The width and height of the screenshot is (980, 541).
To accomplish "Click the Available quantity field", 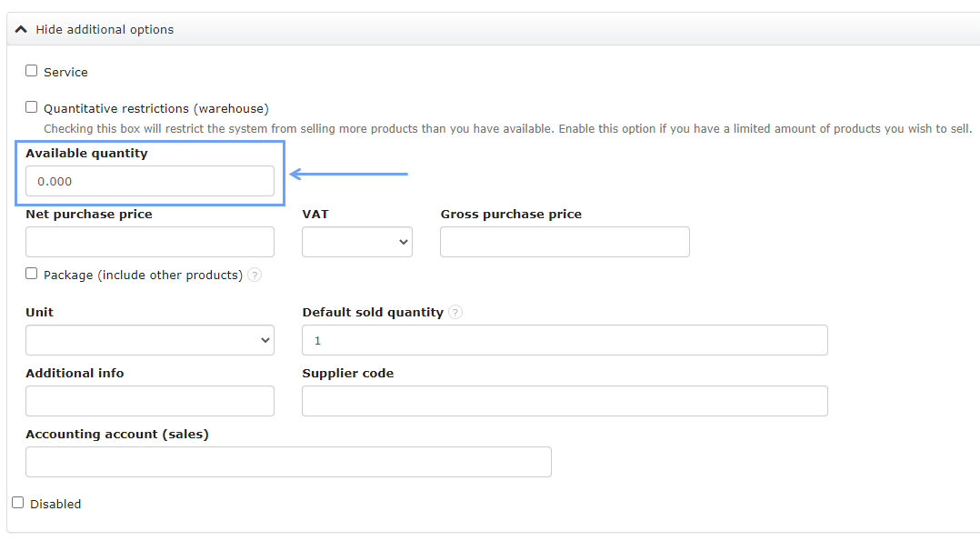I will pos(150,181).
